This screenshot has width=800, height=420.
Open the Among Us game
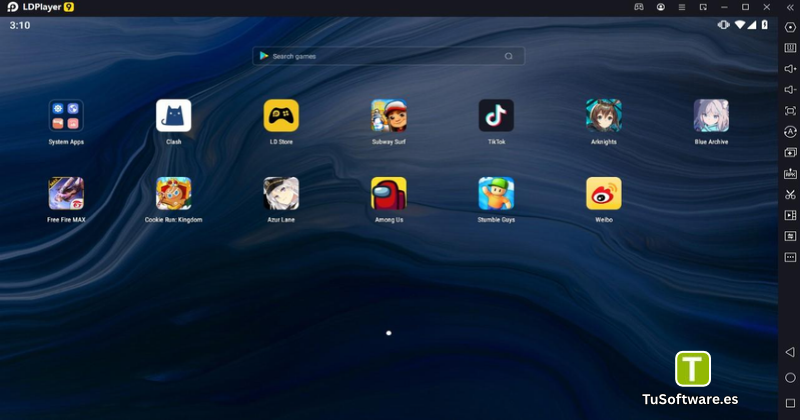point(389,193)
